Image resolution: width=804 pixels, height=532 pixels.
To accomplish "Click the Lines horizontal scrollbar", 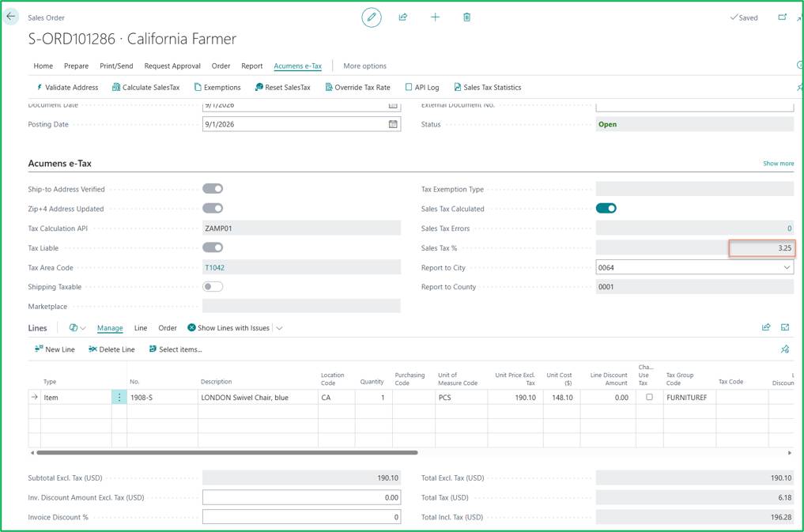I will [227, 453].
